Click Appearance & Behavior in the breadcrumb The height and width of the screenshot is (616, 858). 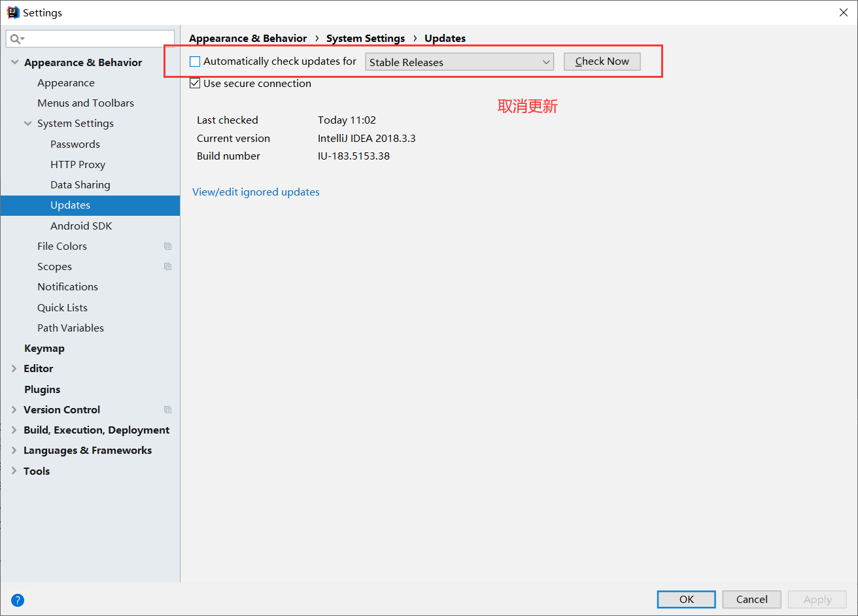248,39
